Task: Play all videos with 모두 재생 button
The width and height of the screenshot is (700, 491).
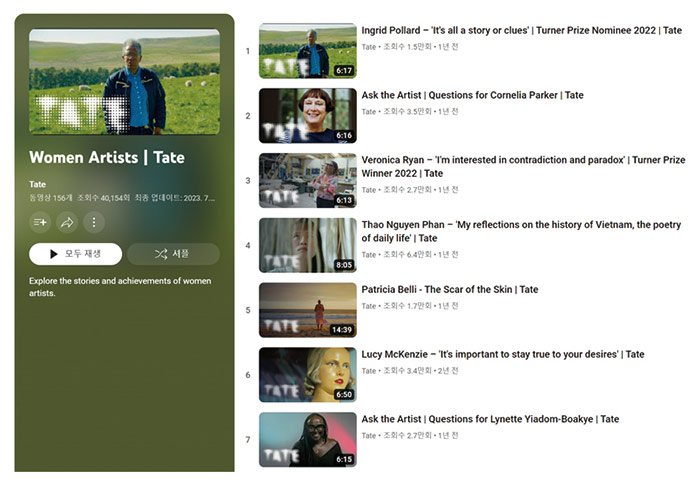Action: [x=75, y=254]
